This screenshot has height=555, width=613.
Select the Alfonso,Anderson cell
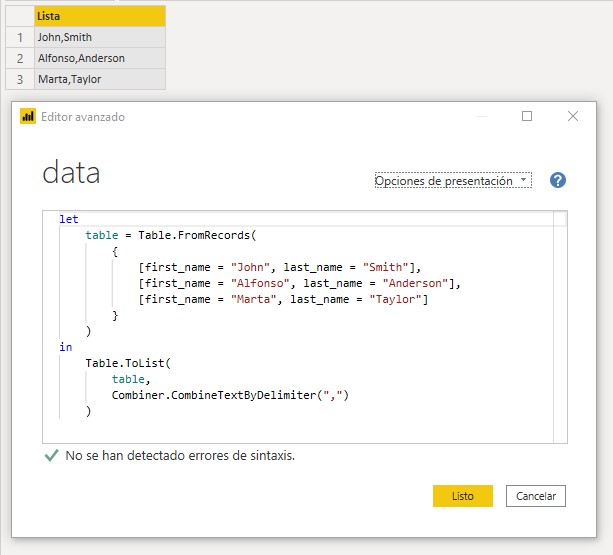coord(100,58)
